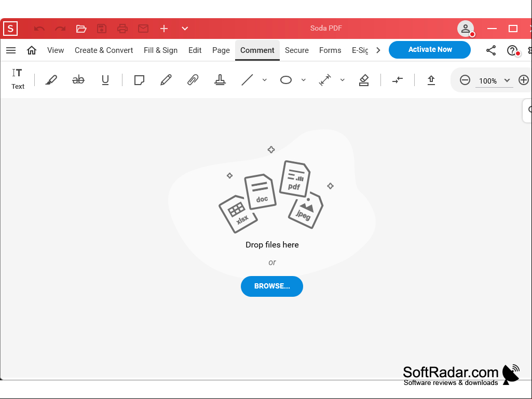Go to the Home icon

pos(32,50)
